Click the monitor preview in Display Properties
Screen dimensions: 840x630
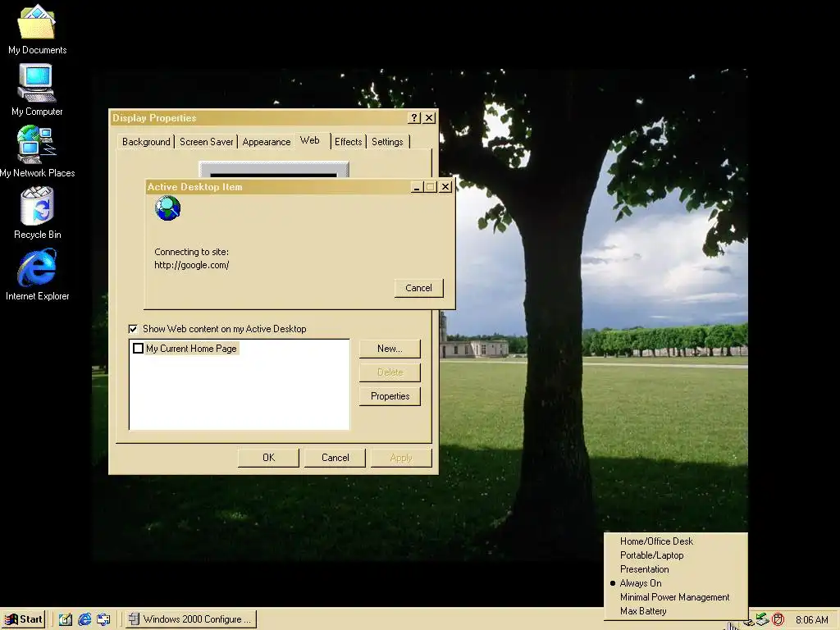pyautogui.click(x=274, y=169)
